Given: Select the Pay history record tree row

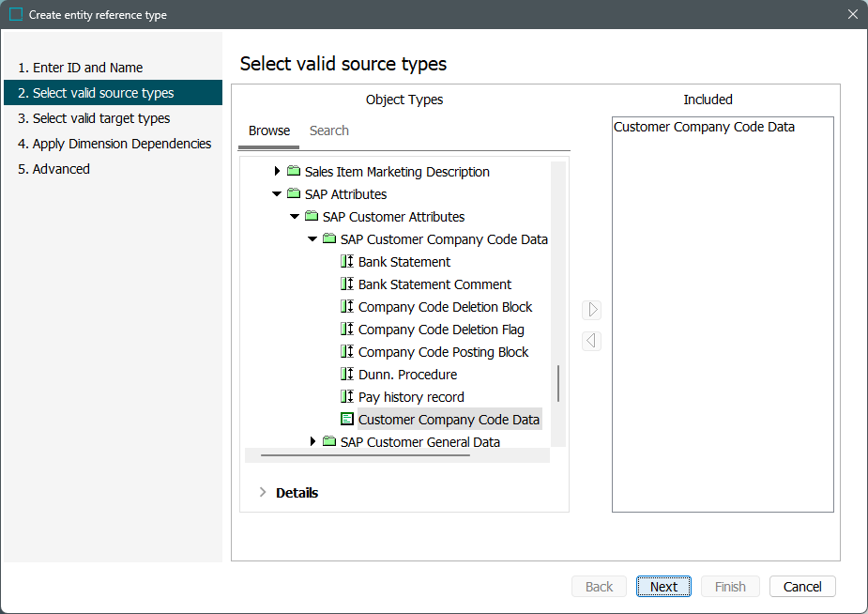Looking at the screenshot, I should pyautogui.click(x=411, y=397).
